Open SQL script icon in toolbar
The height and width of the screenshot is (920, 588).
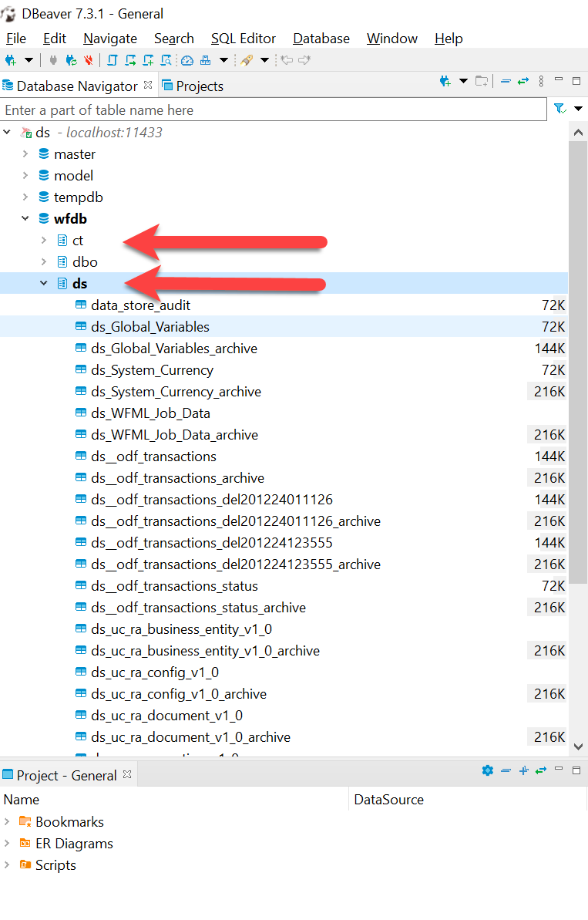click(113, 60)
